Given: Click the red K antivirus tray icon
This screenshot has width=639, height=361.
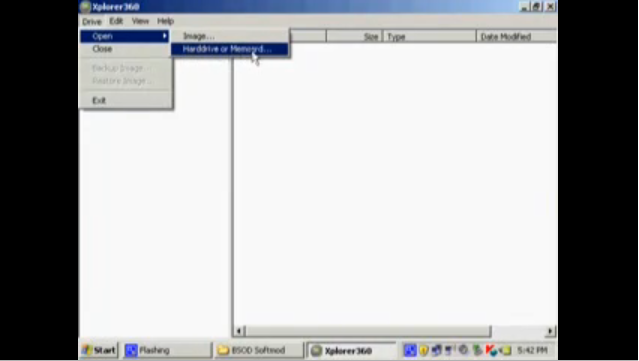Looking at the screenshot, I should click(x=491, y=350).
